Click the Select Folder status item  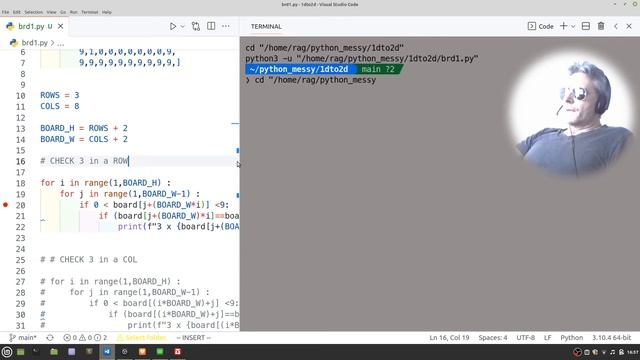pyautogui.click(x=142, y=338)
